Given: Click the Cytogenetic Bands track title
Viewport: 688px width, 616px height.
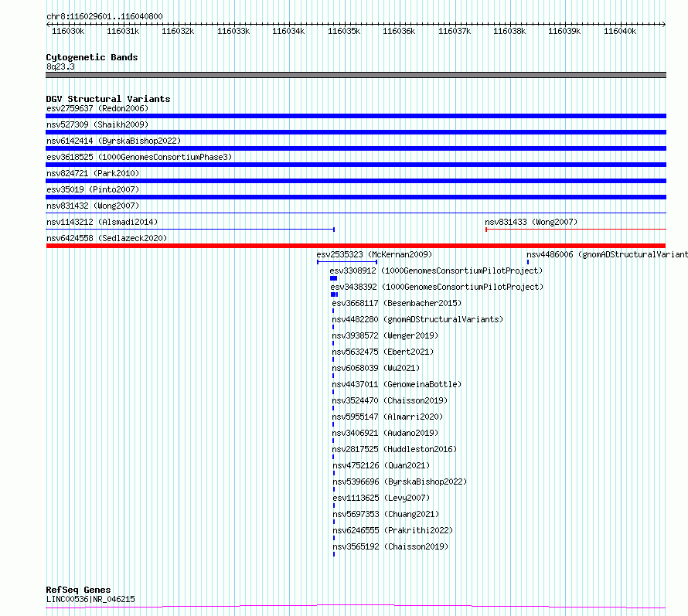Looking at the screenshot, I should 92,57.
